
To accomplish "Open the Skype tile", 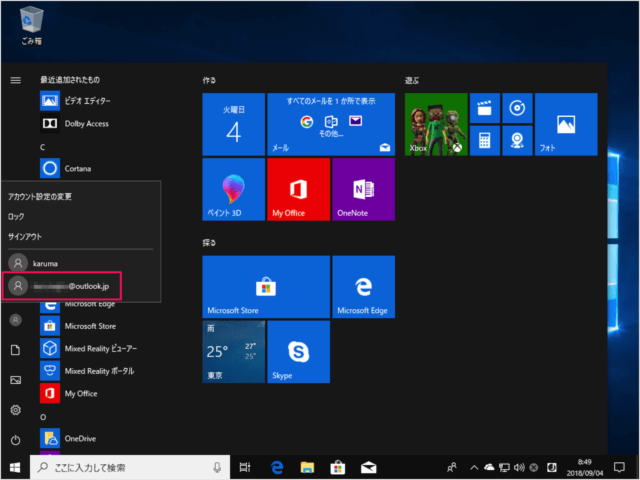I will coord(298,352).
